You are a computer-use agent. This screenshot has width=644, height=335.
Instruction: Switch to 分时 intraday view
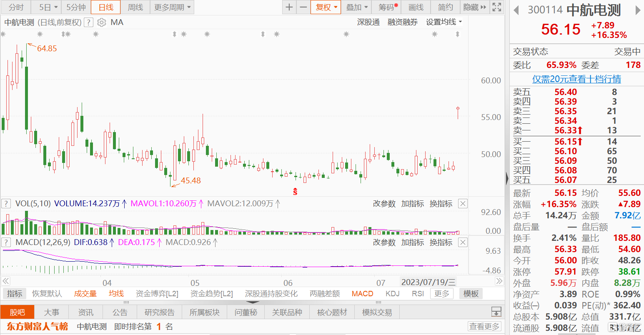tap(16, 7)
